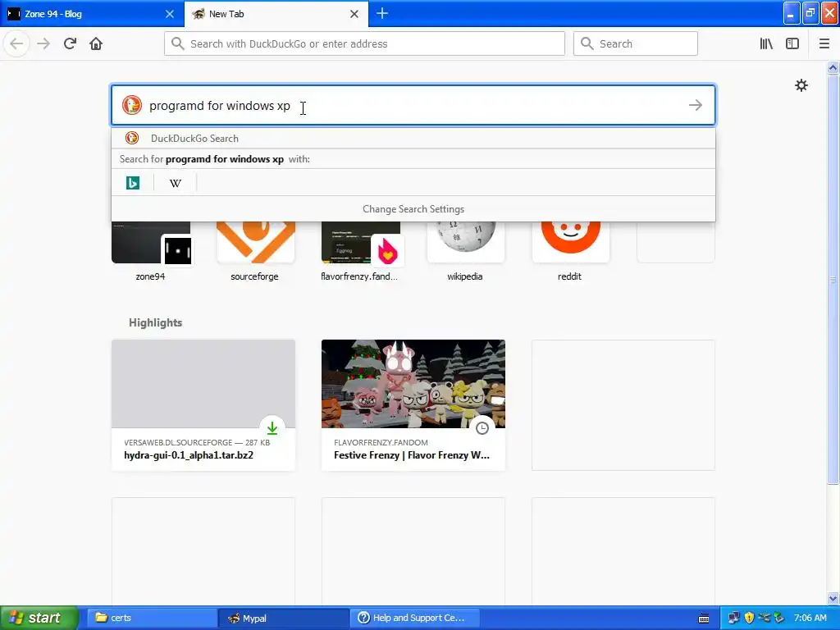
Task: Open the home page
Action: (96, 43)
